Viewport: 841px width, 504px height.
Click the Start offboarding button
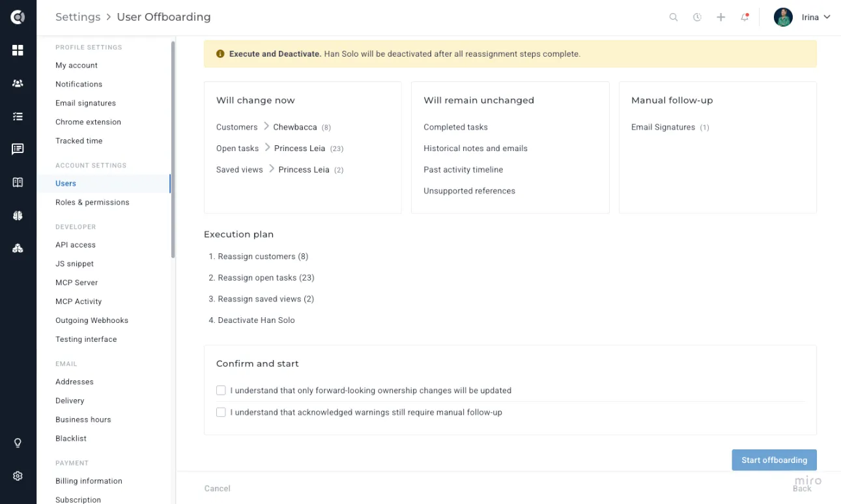[774, 460]
